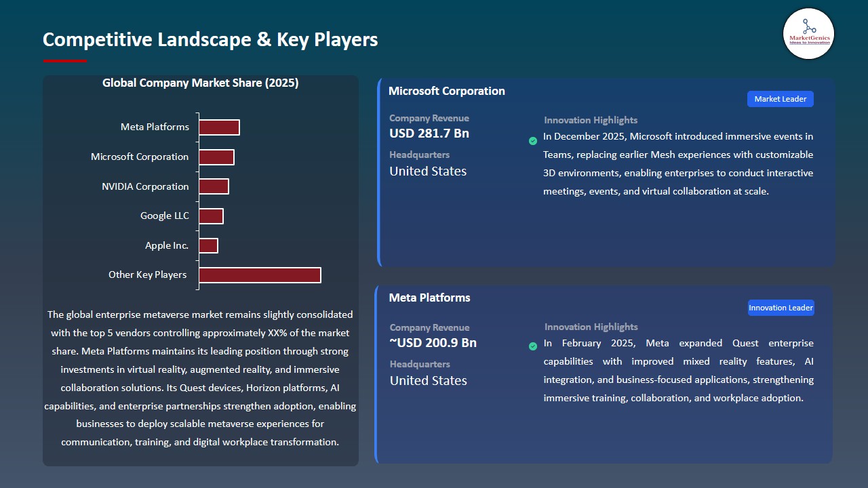
Task: Click Company Revenue label in Microsoft card
Action: (429, 118)
